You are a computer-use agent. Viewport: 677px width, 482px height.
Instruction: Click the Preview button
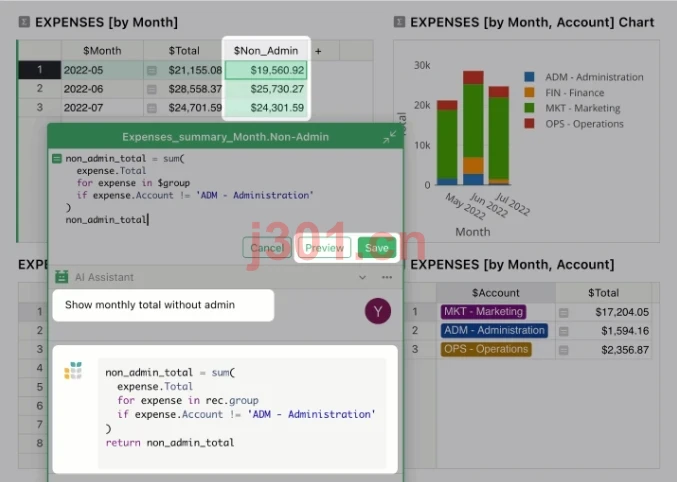[324, 248]
